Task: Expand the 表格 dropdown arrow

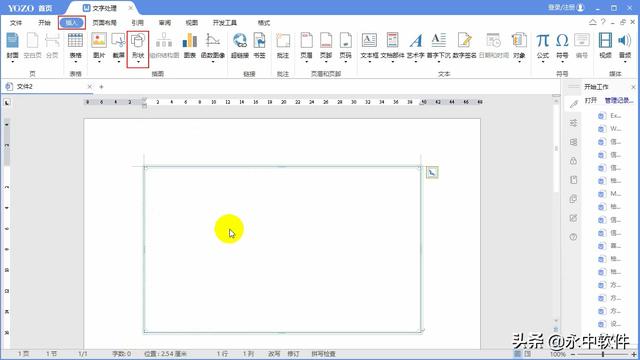Action: [x=76, y=62]
